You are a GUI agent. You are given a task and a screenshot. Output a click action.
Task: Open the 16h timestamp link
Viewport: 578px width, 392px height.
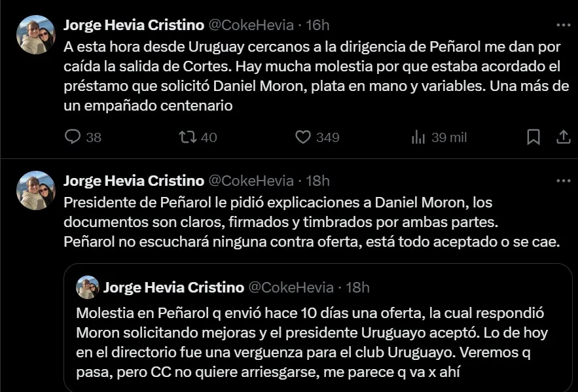317,25
